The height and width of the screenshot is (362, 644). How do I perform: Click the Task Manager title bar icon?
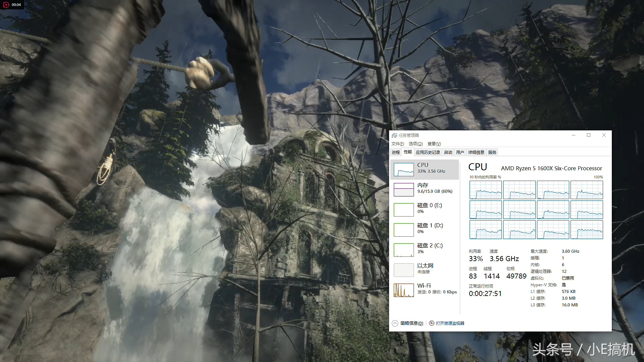[x=394, y=135]
